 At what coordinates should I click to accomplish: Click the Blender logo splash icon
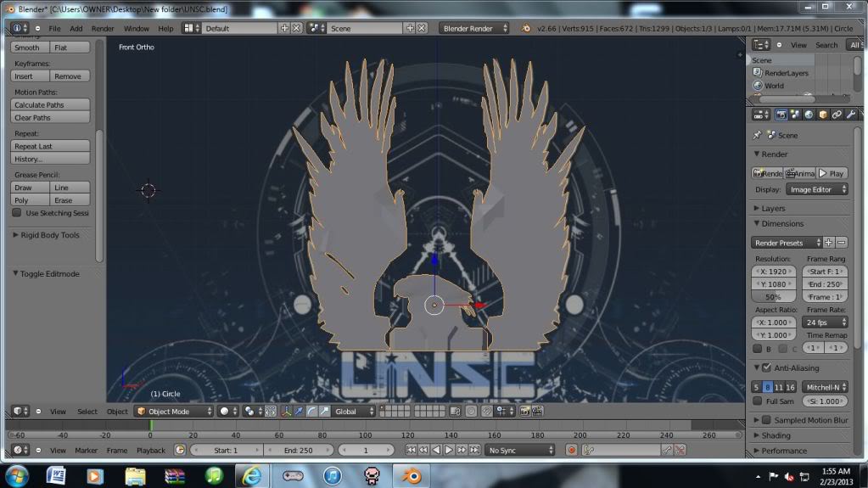click(526, 28)
